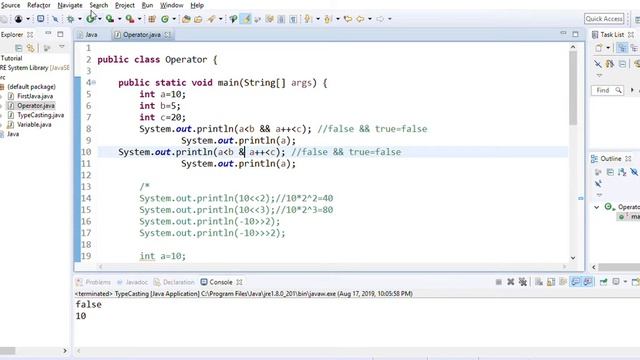This screenshot has height=360, width=640.
Task: Open the Window menu
Action: pyautogui.click(x=171, y=5)
